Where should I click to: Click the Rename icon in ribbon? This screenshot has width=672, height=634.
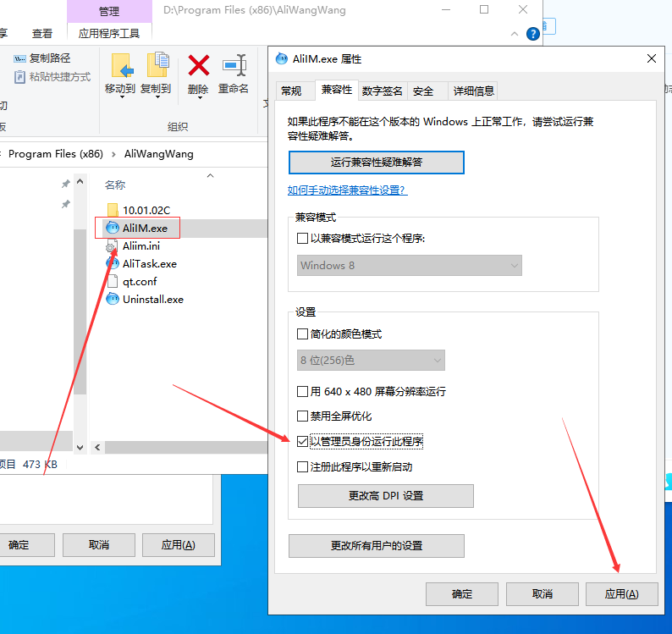coord(234,65)
